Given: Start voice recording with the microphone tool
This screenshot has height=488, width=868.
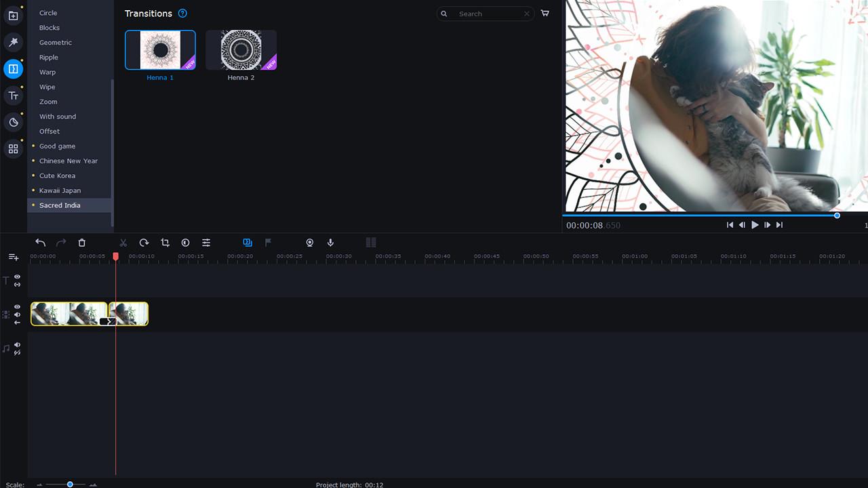Looking at the screenshot, I should point(330,242).
